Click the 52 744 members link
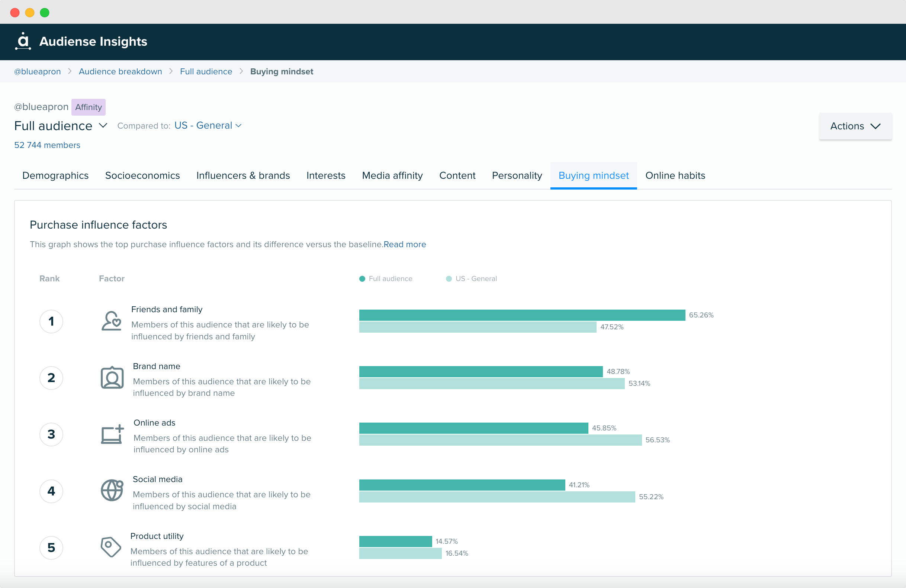 (47, 145)
